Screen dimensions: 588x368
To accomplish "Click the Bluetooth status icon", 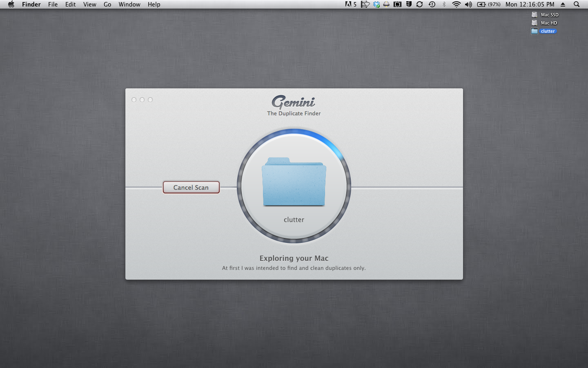I will [444, 4].
